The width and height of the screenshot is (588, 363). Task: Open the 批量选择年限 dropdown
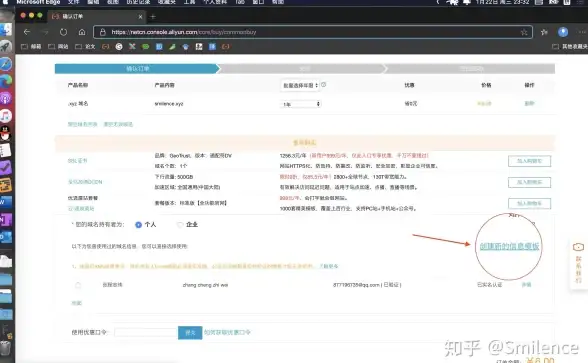point(300,86)
